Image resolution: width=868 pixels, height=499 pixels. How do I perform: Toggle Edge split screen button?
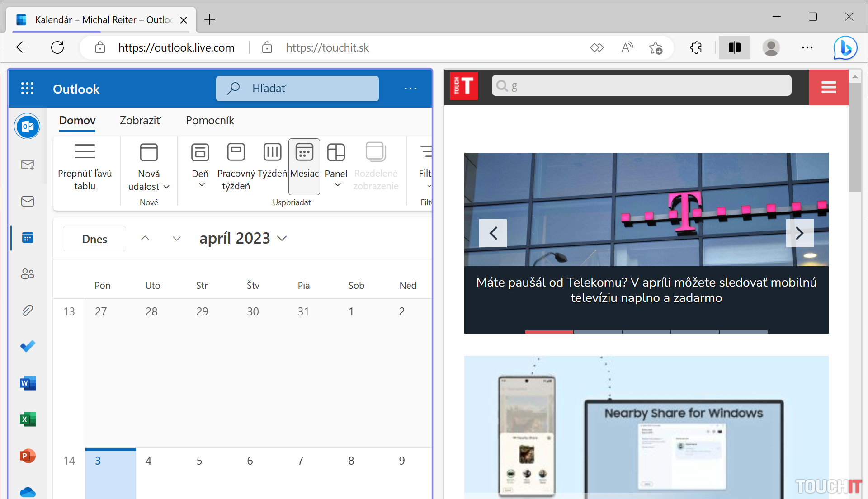(x=735, y=47)
